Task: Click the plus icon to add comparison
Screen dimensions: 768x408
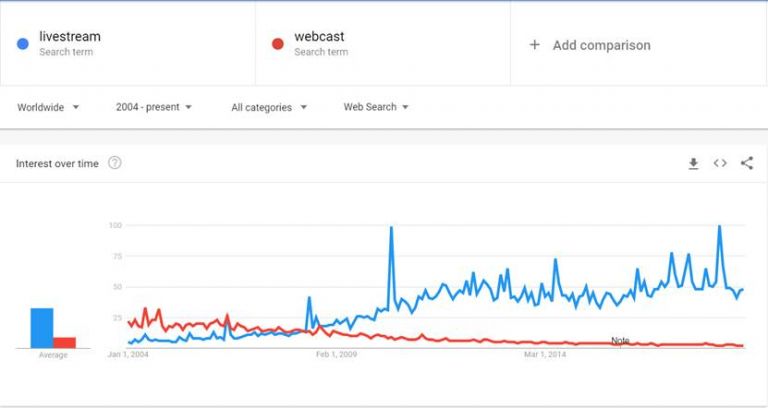Action: point(535,45)
